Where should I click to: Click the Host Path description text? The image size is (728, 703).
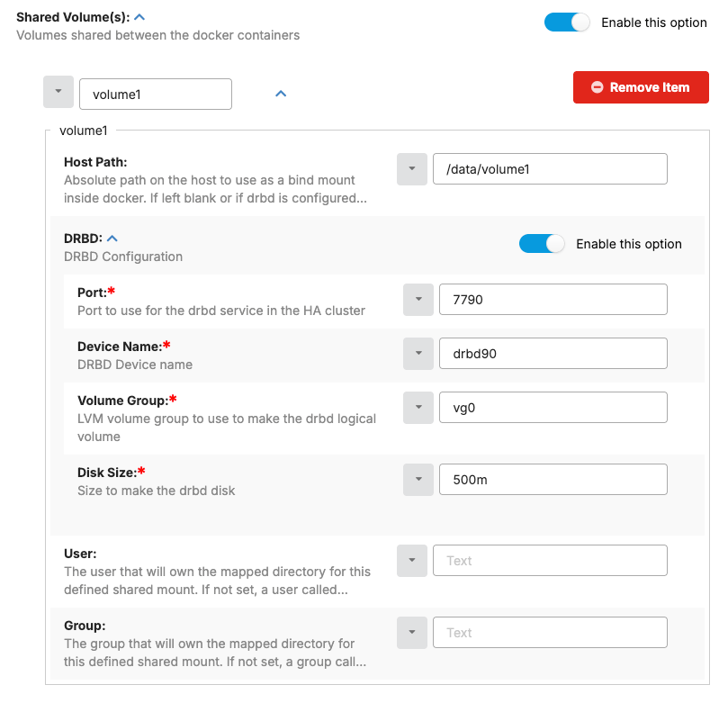(215, 189)
